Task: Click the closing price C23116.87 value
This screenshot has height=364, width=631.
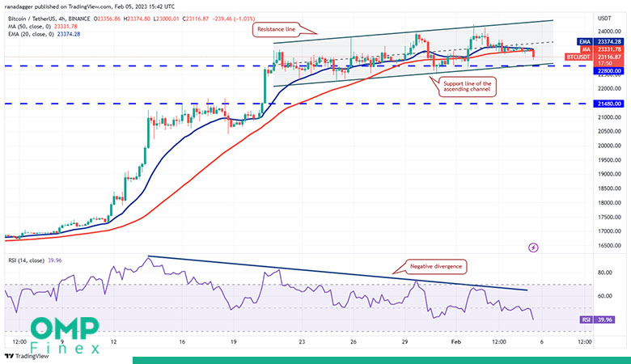Action: point(196,19)
